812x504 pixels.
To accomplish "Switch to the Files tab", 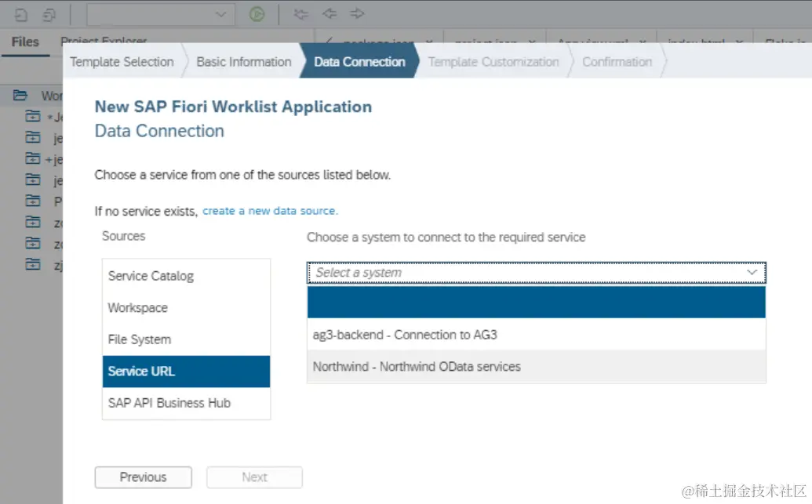I will 26,42.
